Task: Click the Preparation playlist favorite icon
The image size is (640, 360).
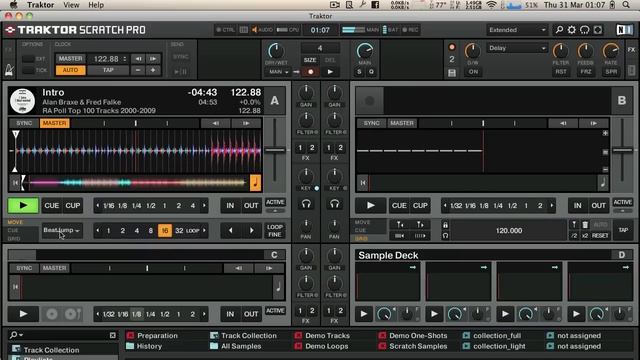Action: click(130, 336)
